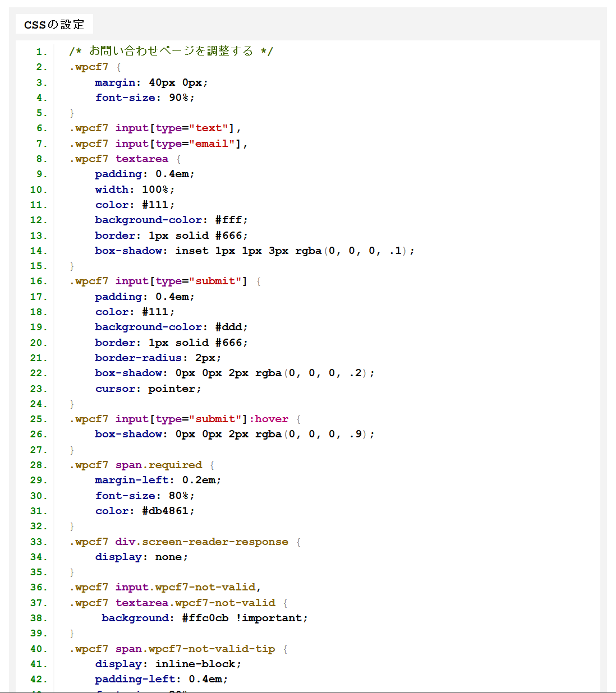The image size is (616, 693).
Task: Click 'display: none;' line
Action: point(141,557)
